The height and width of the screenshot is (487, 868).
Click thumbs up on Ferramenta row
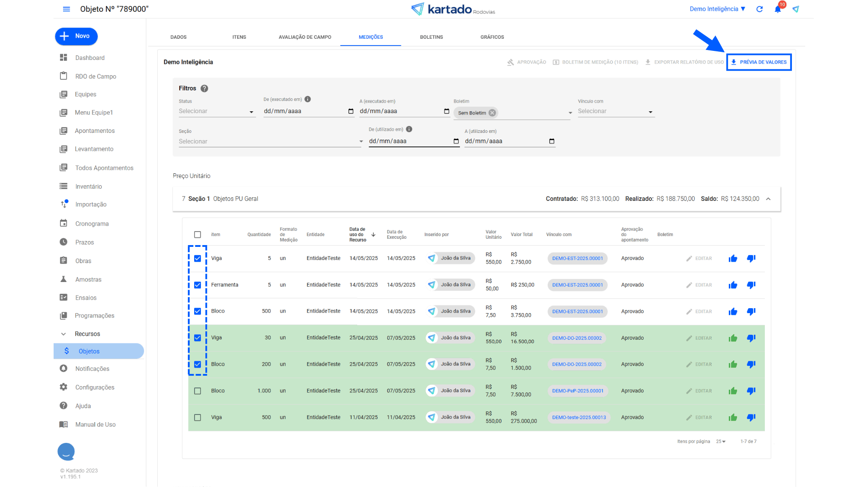(x=733, y=285)
